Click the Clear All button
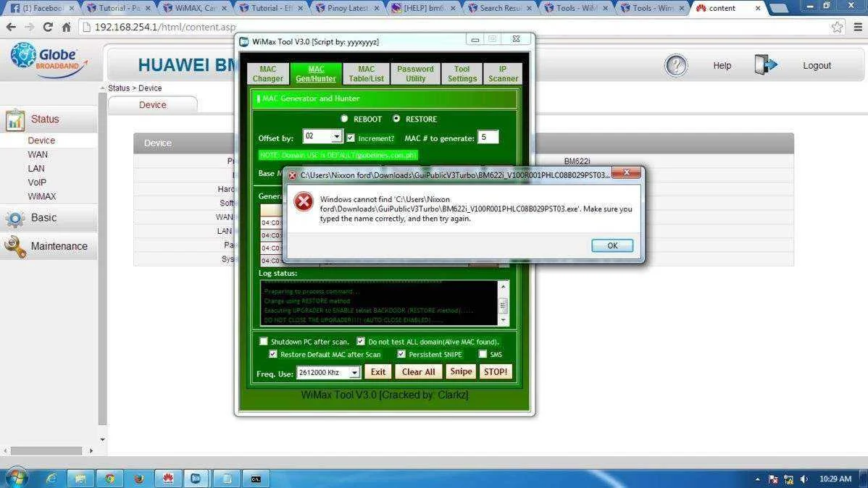868x488 pixels. [x=418, y=372]
